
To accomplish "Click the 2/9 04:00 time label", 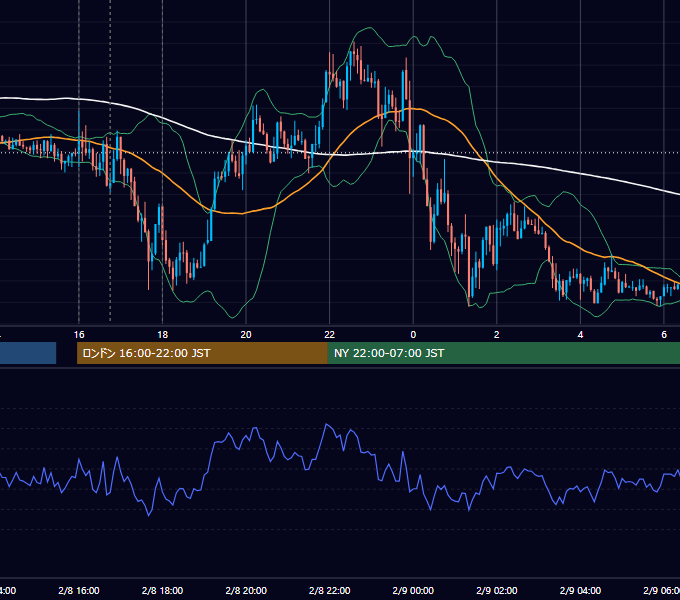I will (580, 590).
